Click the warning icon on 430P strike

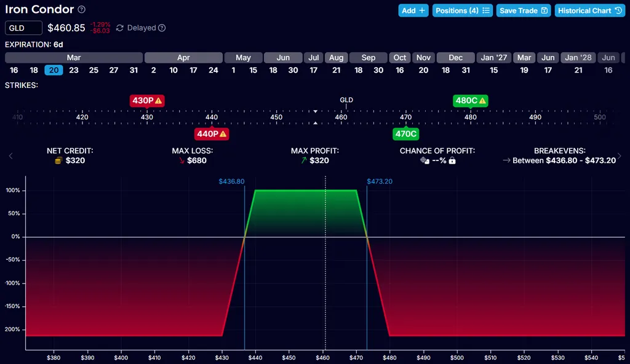[158, 100]
